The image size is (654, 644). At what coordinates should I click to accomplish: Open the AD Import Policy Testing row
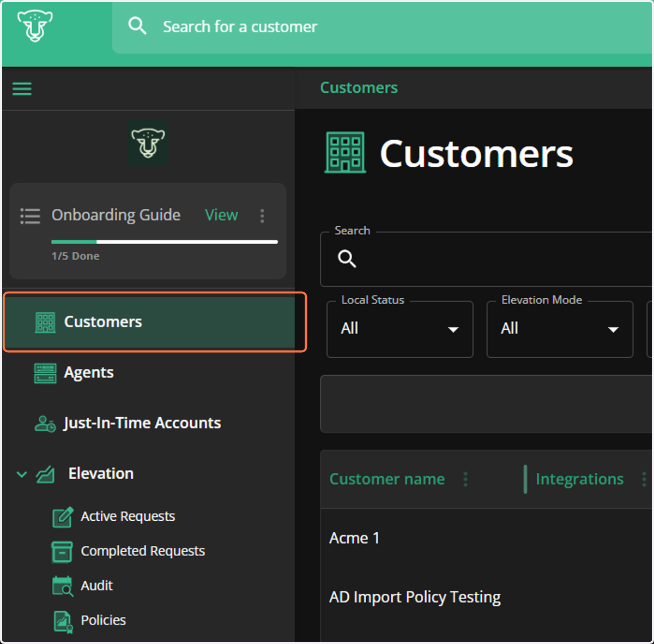tap(486, 597)
